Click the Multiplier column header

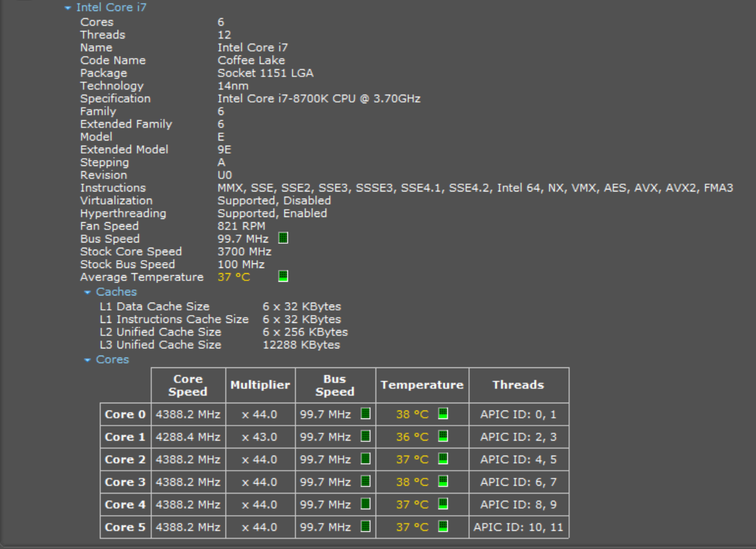tap(260, 385)
